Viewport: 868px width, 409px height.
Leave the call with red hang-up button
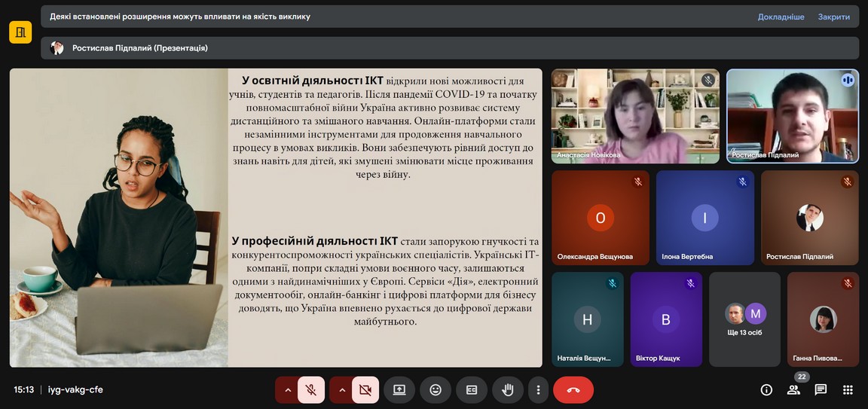click(x=573, y=390)
